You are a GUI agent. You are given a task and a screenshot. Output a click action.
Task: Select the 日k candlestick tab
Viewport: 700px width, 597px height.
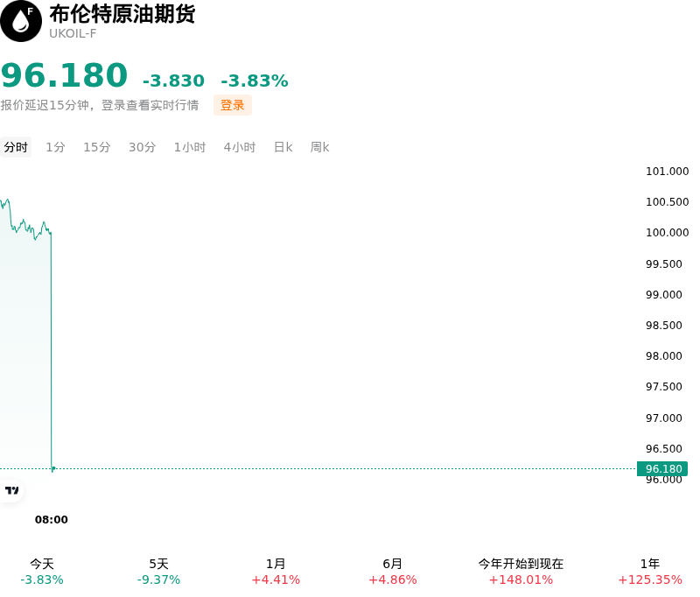[x=283, y=147]
